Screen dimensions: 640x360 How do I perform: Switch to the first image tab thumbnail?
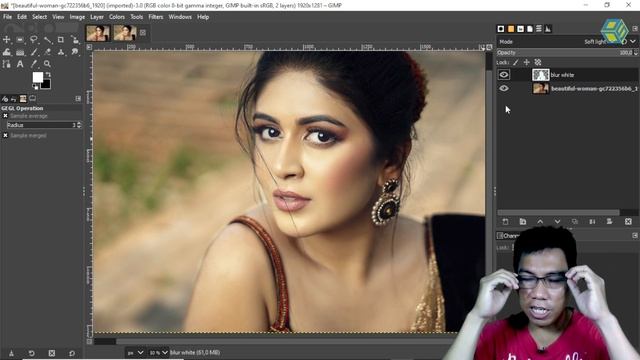pyautogui.click(x=98, y=33)
